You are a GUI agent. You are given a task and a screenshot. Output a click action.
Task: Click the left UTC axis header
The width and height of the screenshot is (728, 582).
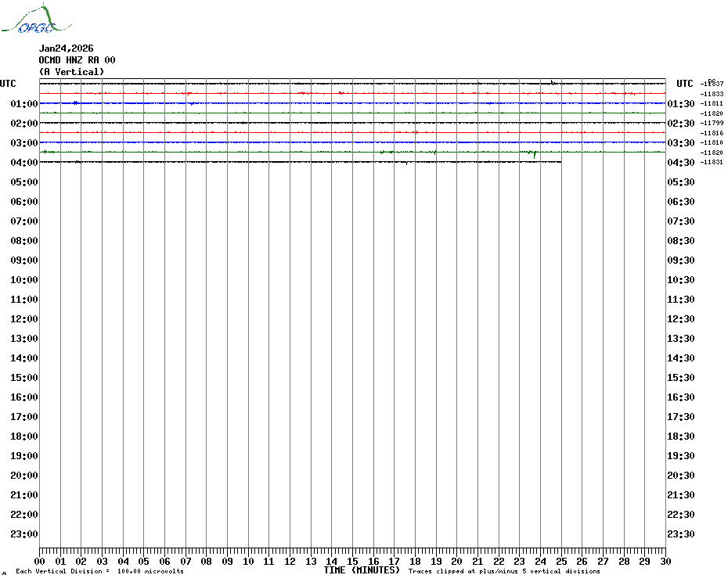(x=8, y=84)
